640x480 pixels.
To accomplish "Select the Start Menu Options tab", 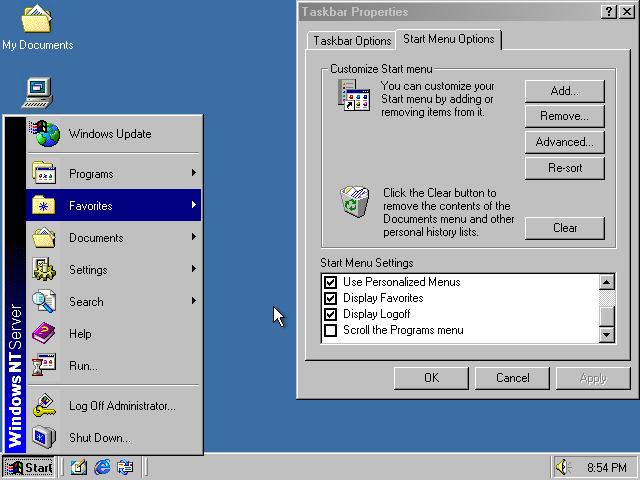I will point(449,39).
